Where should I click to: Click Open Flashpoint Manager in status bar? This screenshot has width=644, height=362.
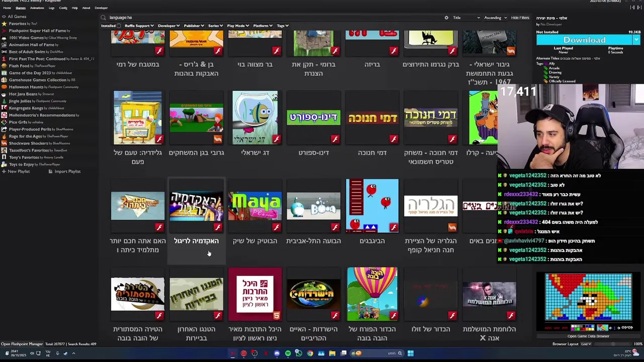22,344
